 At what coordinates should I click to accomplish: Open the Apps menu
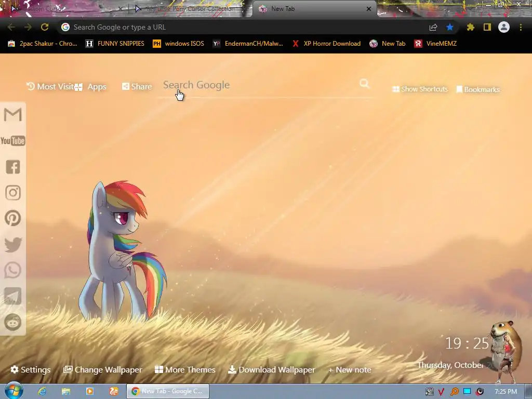[91, 87]
